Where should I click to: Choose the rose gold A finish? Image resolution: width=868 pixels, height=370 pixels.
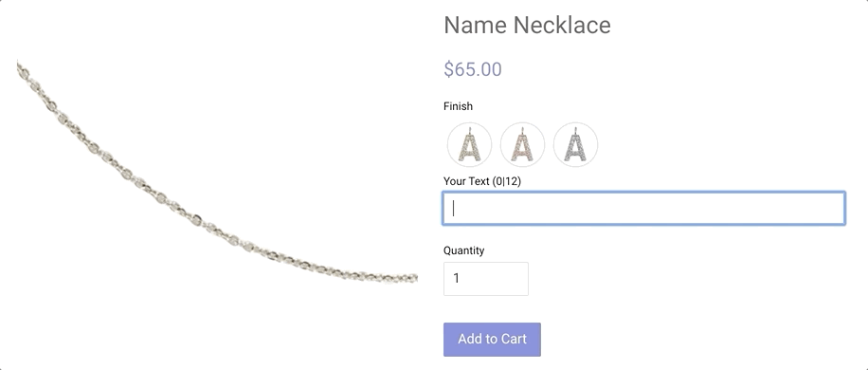click(x=522, y=144)
